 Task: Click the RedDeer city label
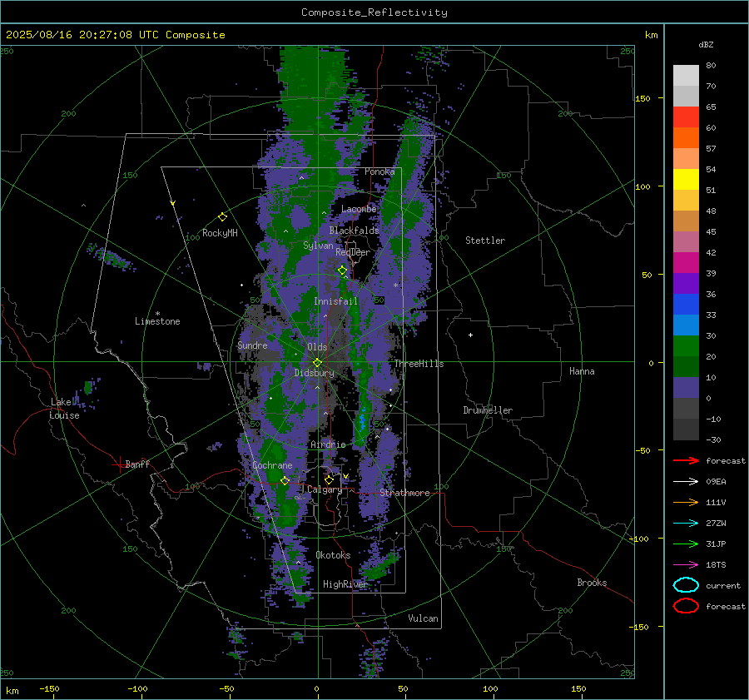pyautogui.click(x=353, y=252)
